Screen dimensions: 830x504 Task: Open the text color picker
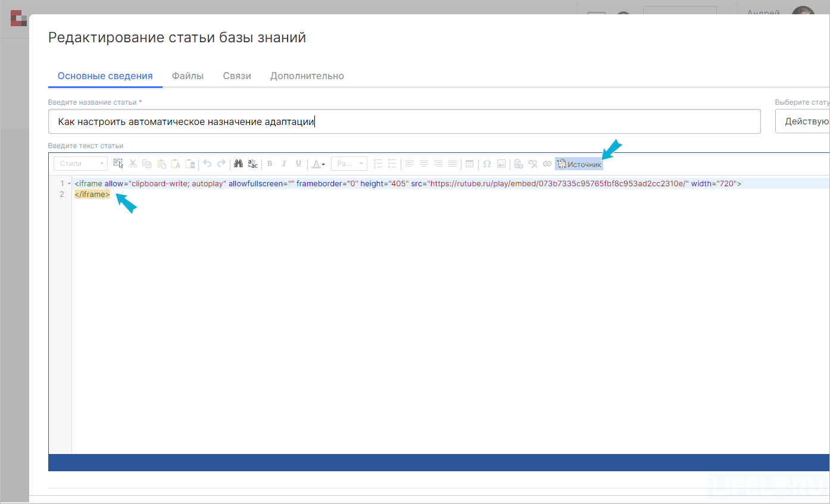(317, 164)
